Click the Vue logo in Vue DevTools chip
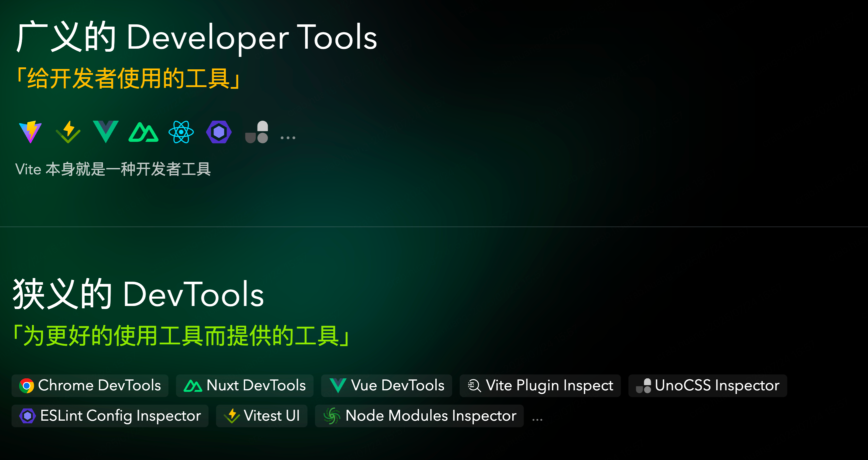The height and width of the screenshot is (460, 868). tap(338, 386)
